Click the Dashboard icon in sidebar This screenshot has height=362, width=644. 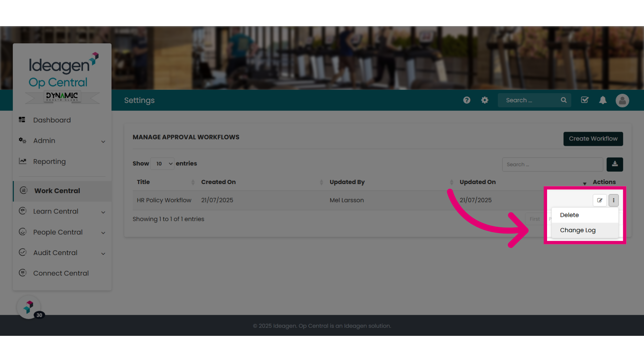pos(22,120)
